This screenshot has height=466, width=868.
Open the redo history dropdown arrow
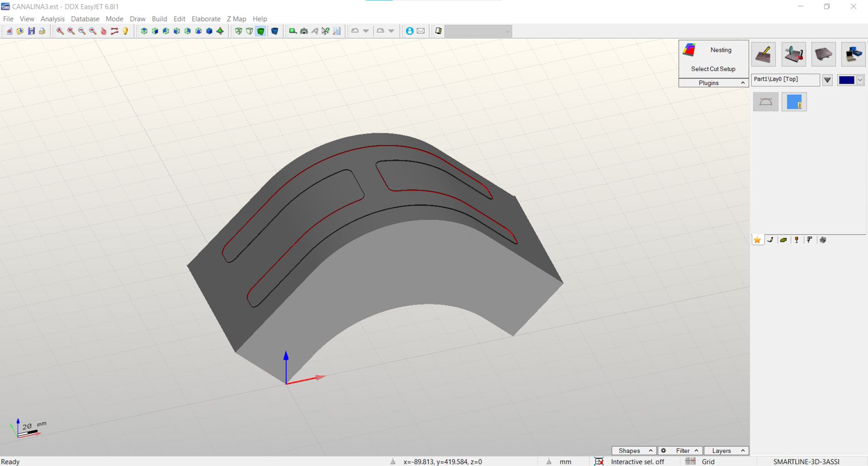(x=391, y=31)
